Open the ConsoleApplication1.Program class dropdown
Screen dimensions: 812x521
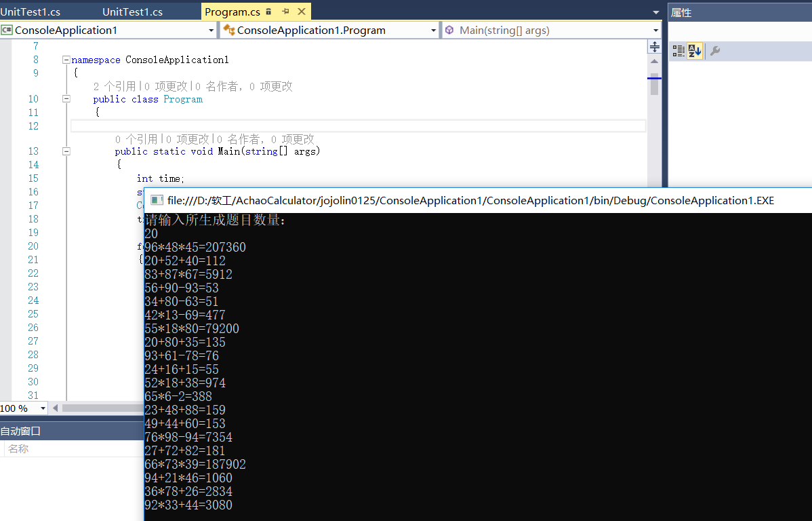tap(433, 31)
